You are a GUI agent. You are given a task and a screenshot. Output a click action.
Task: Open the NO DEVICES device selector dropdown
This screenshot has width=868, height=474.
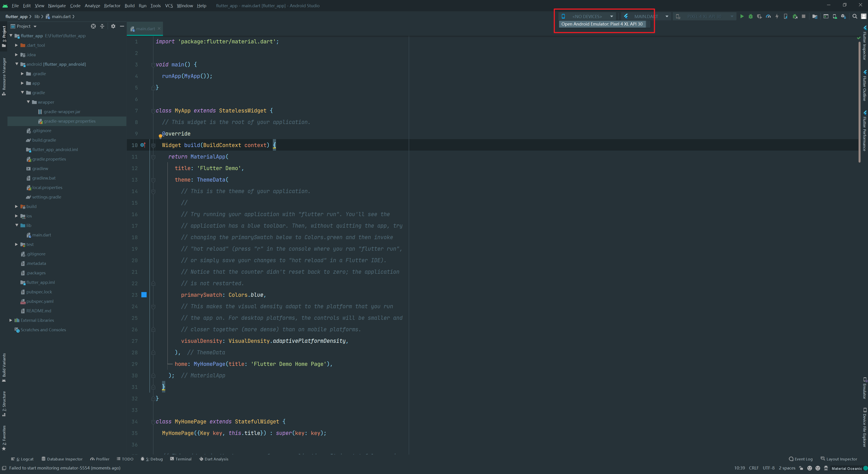tap(587, 16)
